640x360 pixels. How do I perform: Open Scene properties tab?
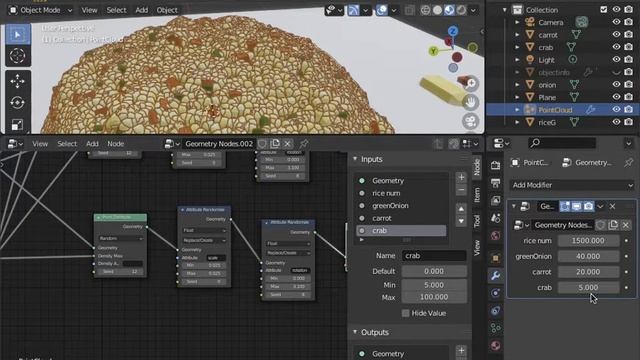496,218
